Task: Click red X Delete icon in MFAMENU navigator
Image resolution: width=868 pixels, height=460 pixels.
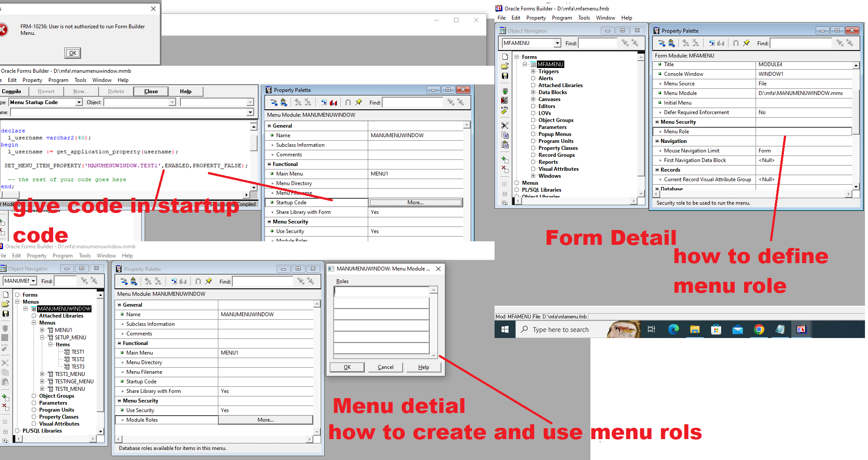Action: pyautogui.click(x=505, y=169)
